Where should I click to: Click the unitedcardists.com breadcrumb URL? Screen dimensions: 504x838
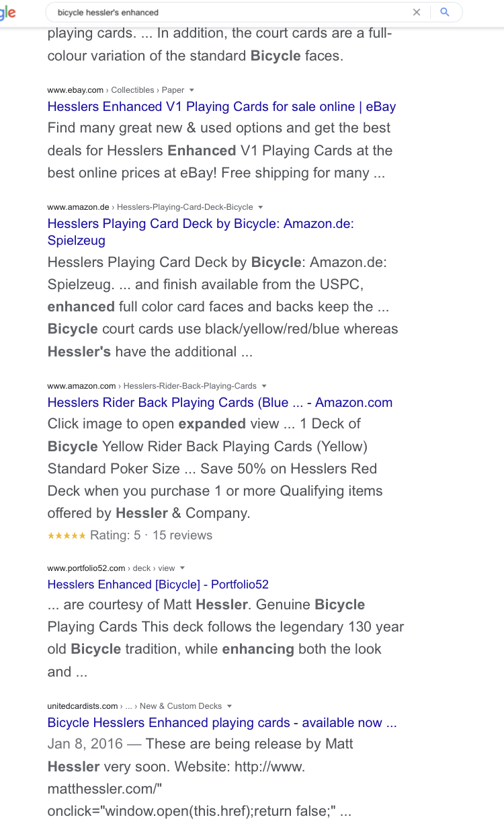pyautogui.click(x=82, y=706)
